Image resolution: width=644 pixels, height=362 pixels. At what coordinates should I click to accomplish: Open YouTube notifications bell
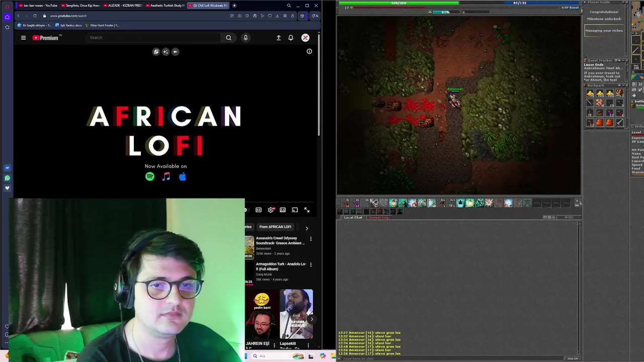point(290,38)
